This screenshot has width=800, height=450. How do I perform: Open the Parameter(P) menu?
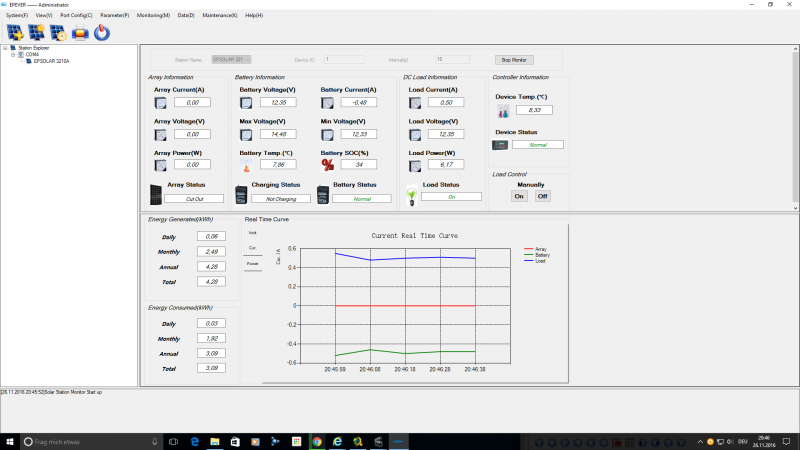point(115,15)
